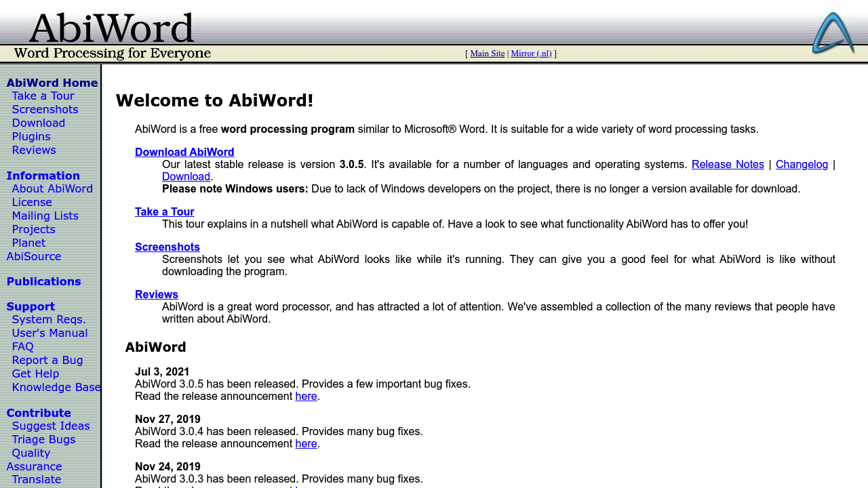Viewport: 868px width, 488px height.
Task: Select Publications in the sidebar
Action: (43, 281)
